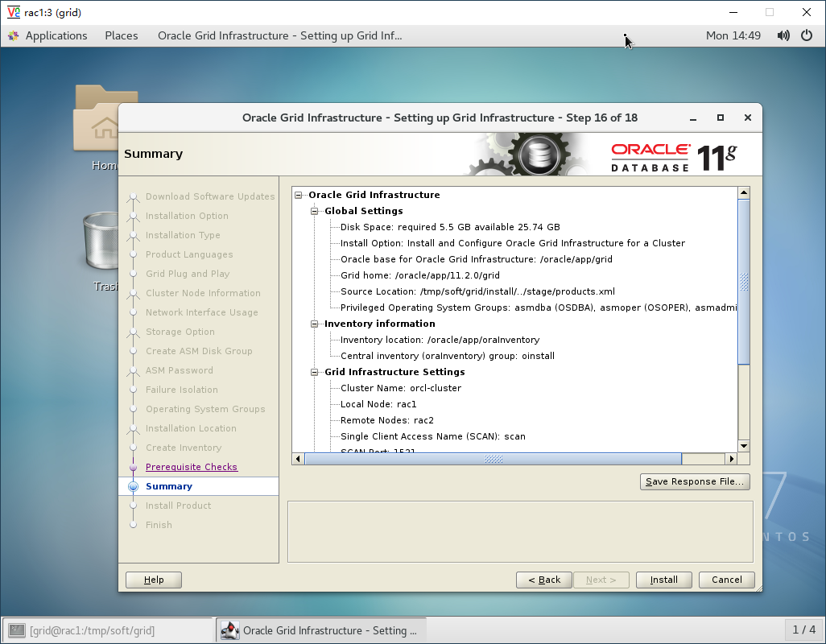Click Save Response File button
The image size is (826, 644).
point(695,482)
